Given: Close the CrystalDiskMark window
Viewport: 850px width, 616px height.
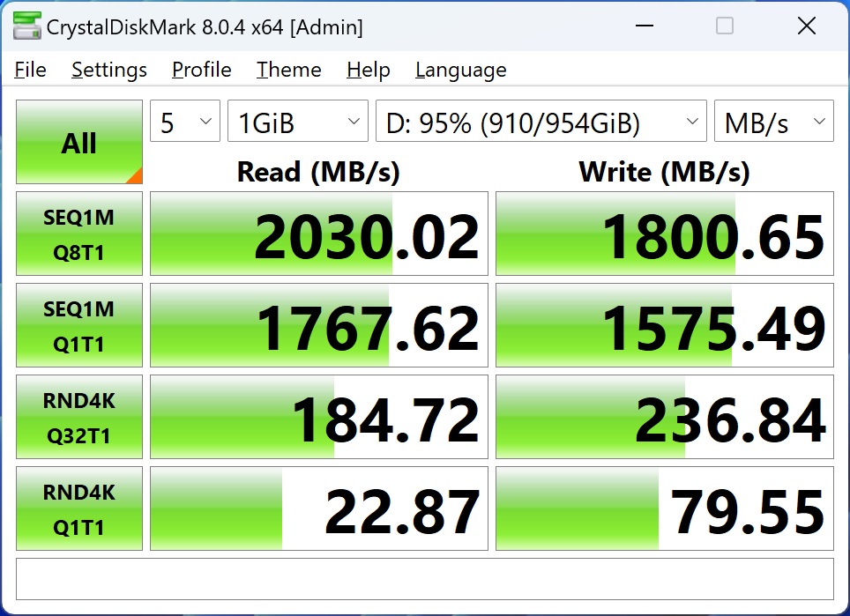Looking at the screenshot, I should coord(807,26).
